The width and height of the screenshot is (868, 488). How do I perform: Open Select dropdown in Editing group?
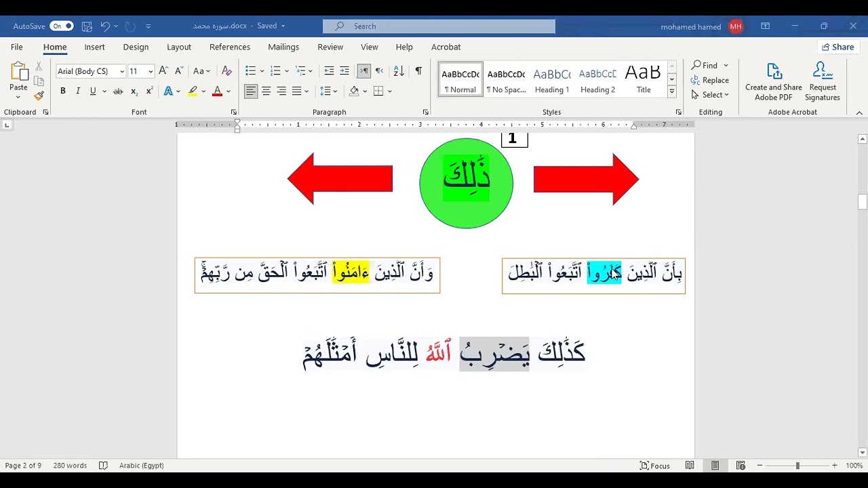coord(710,95)
